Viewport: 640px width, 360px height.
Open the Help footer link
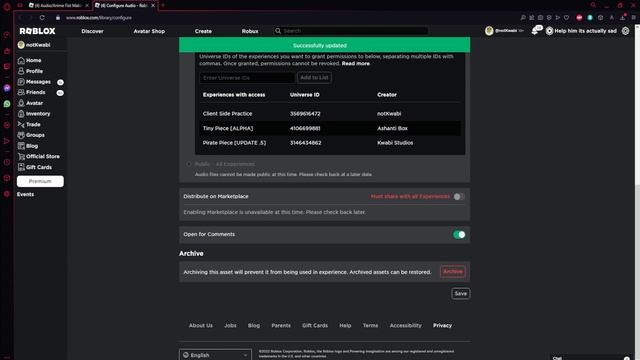[345, 326]
